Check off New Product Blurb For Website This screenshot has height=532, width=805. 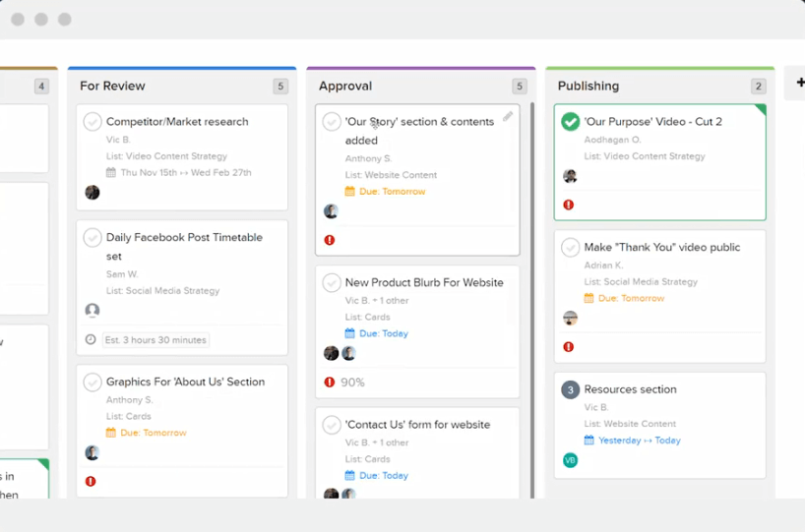(x=332, y=283)
